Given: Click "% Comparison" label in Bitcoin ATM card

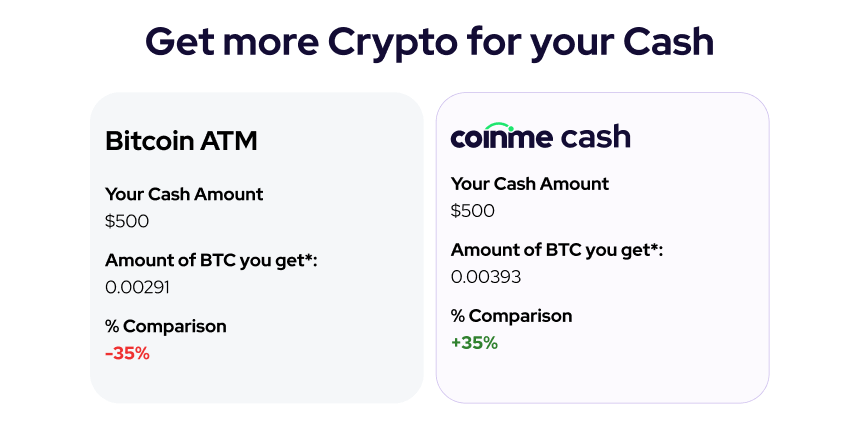Looking at the screenshot, I should tap(165, 326).
